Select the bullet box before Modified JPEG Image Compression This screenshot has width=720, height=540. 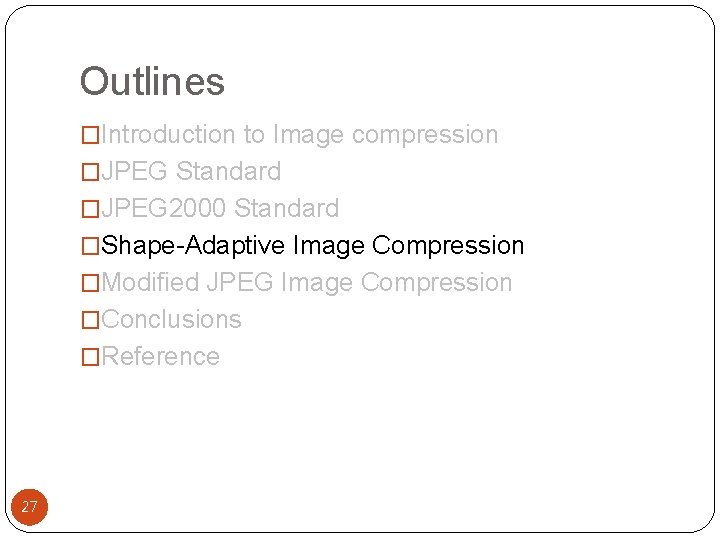pos(90,283)
